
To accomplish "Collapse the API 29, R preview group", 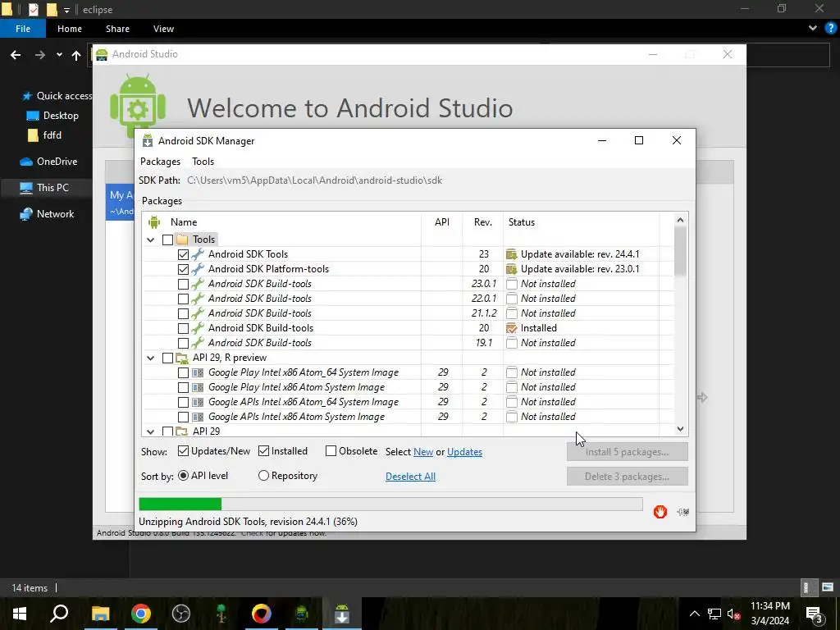I will (x=151, y=358).
